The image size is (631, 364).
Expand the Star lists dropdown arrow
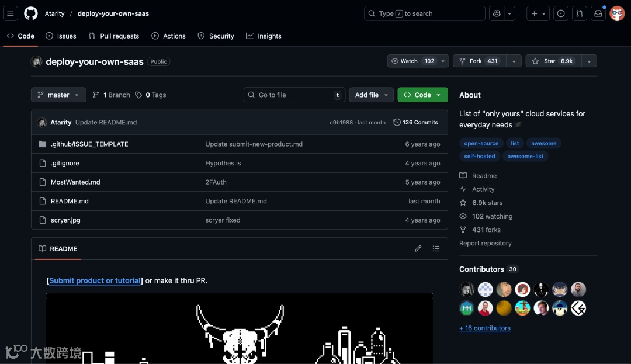click(589, 61)
